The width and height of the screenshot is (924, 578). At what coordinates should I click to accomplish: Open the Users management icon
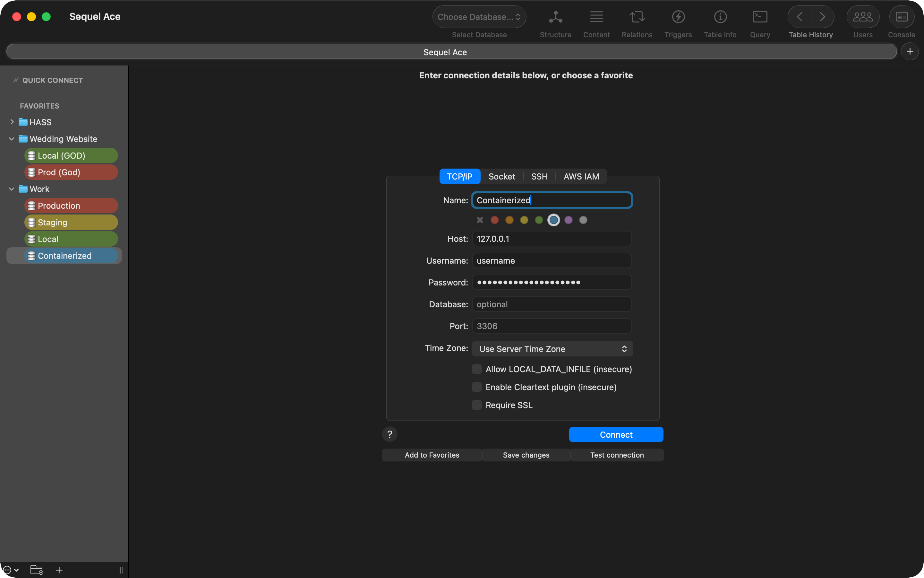(863, 17)
